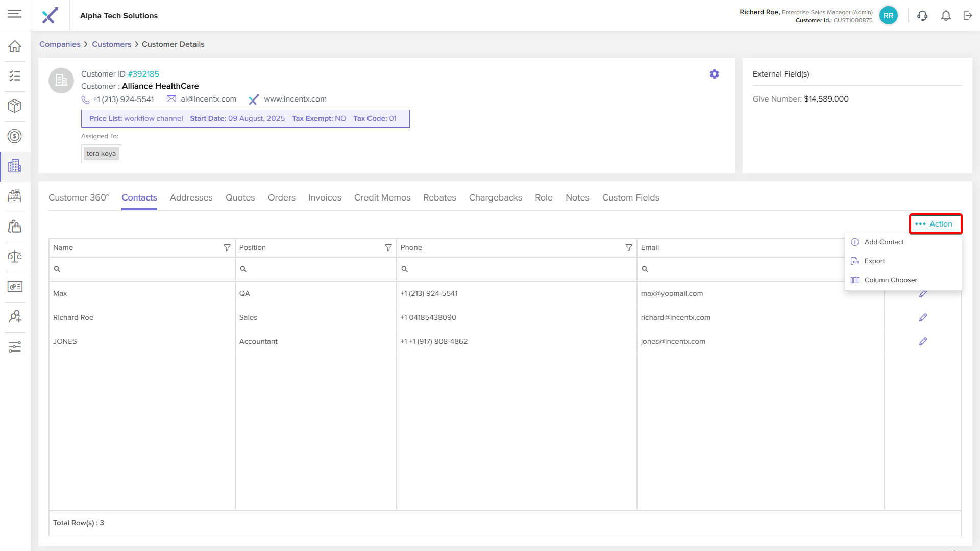
Task: Edit Richard Roe contact pencil icon
Action: pyautogui.click(x=923, y=317)
